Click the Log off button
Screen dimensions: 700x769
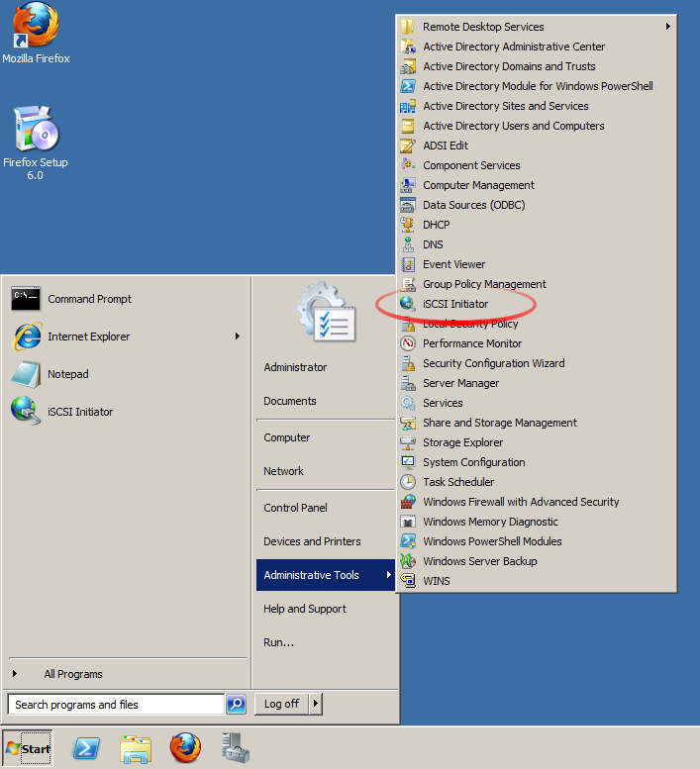coord(281,704)
